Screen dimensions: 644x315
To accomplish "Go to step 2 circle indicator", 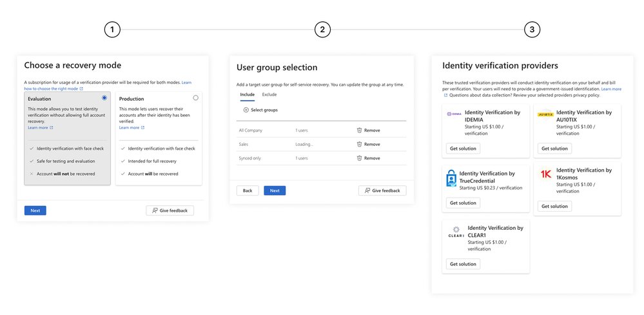I will [322, 30].
